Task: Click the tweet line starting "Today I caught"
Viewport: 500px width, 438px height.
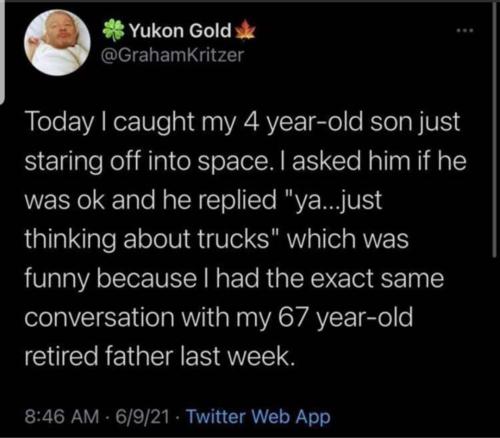Action: pos(242,122)
